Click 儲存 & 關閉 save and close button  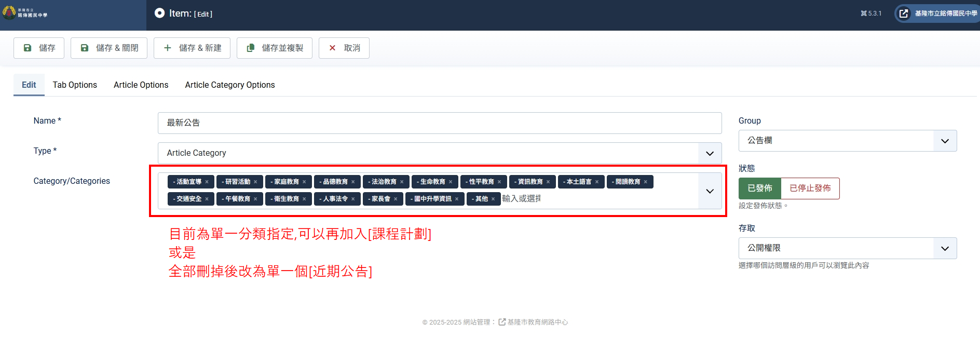pos(109,48)
